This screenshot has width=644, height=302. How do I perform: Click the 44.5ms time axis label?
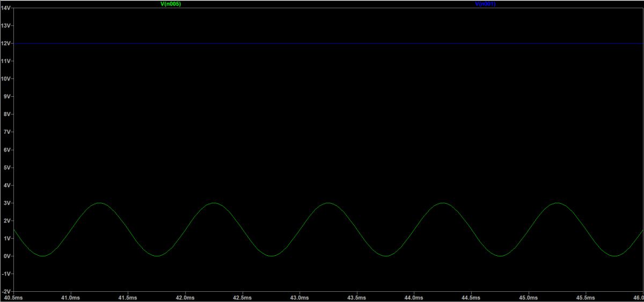471,297
